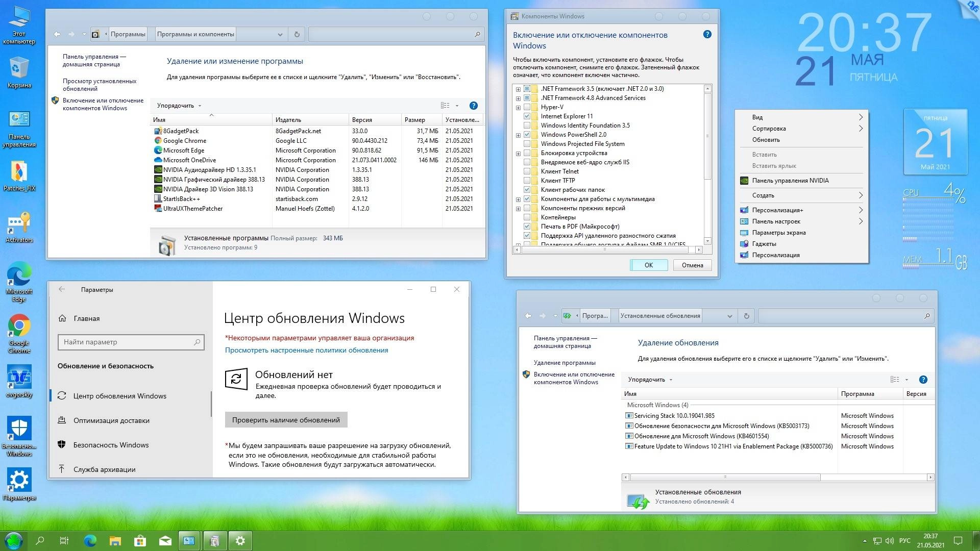The image size is (980, 551).
Task: Click the refresh button in Программы и компоненты
Action: 297,34
